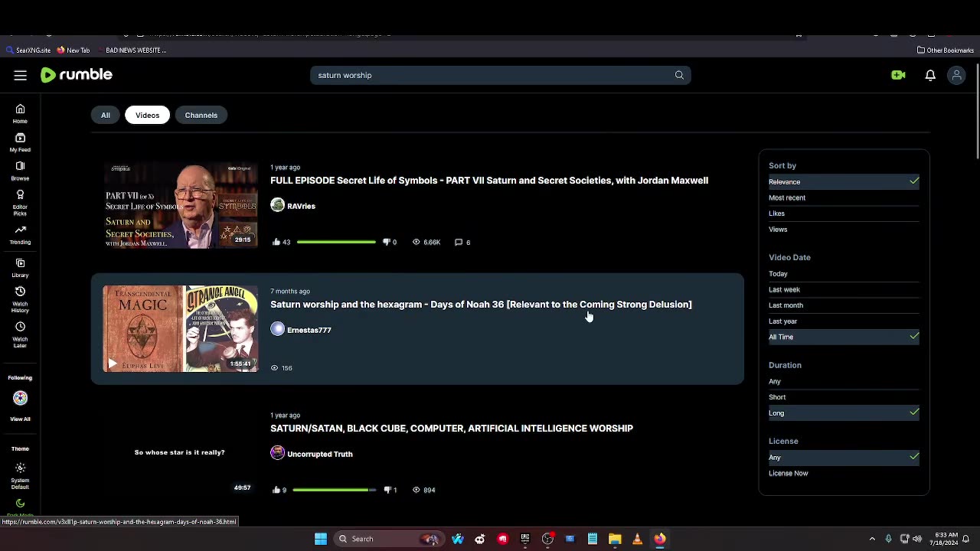Open VLC media player from taskbar
The image size is (980, 551).
637,539
